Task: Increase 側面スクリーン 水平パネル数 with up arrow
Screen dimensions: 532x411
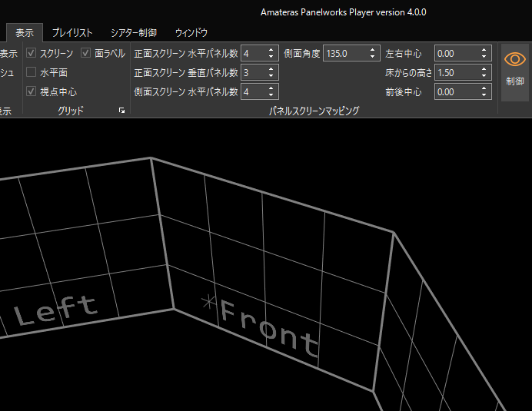Action: click(x=271, y=88)
